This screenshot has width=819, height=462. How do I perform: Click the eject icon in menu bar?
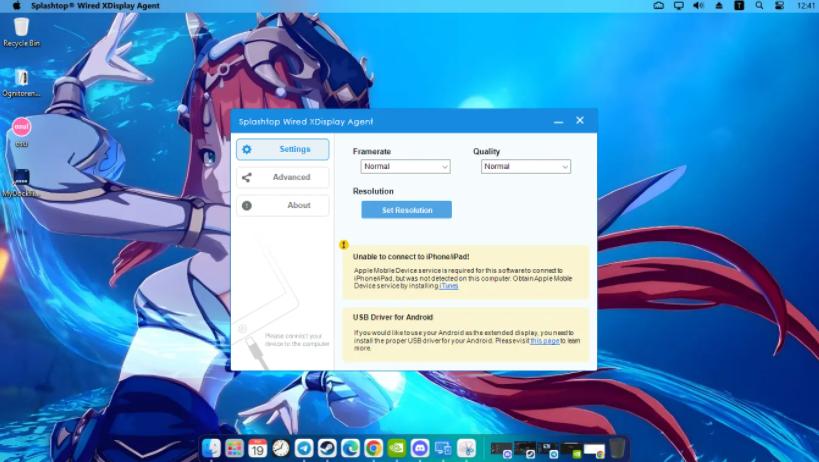pos(719,6)
